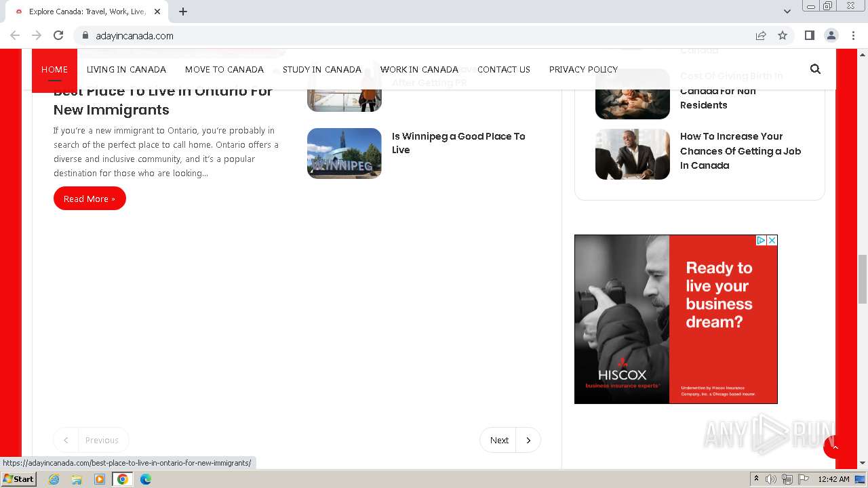Viewport: 868px width, 488px height.
Task: Click the Giving Birth article thumbnail
Action: click(633, 94)
